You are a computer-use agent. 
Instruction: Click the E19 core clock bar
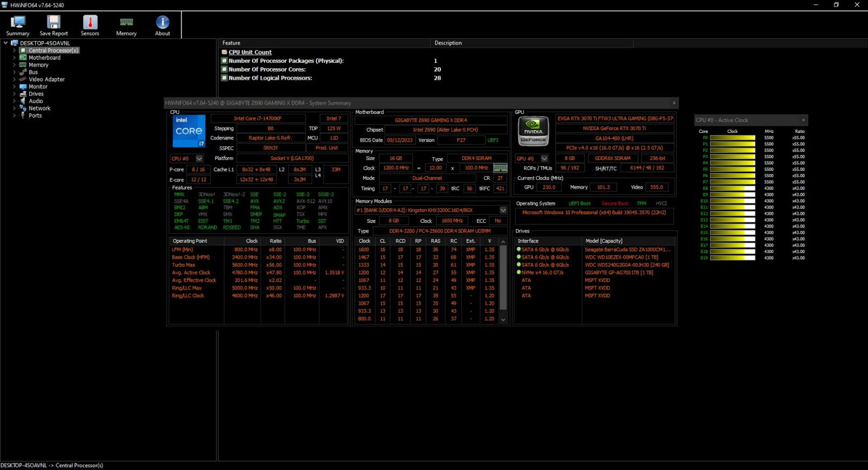coord(732,258)
